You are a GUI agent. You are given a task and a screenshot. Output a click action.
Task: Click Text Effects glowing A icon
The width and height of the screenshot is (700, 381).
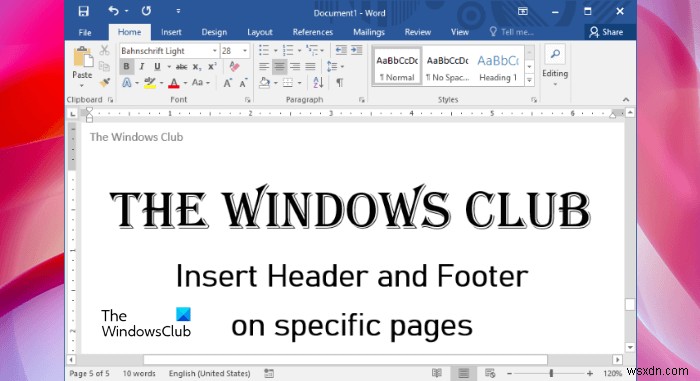pos(127,83)
